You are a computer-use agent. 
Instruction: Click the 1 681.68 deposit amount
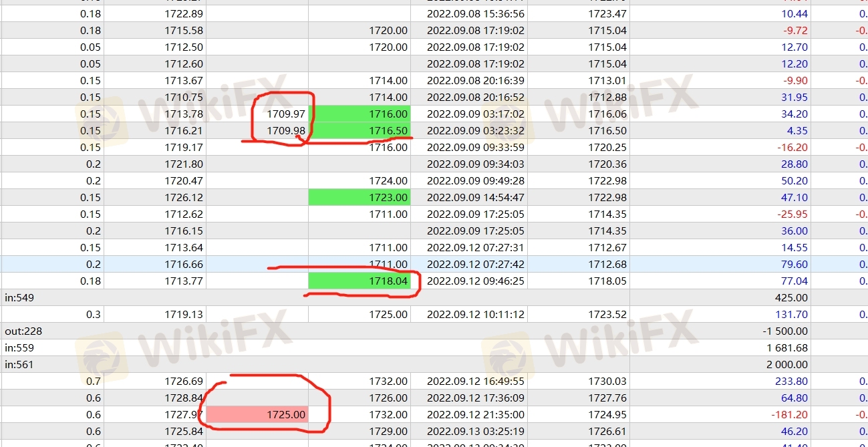coord(788,348)
